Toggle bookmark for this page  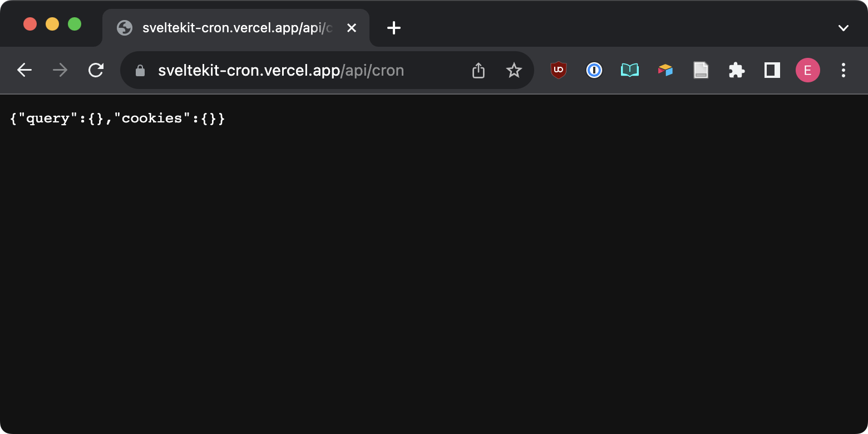click(x=514, y=70)
